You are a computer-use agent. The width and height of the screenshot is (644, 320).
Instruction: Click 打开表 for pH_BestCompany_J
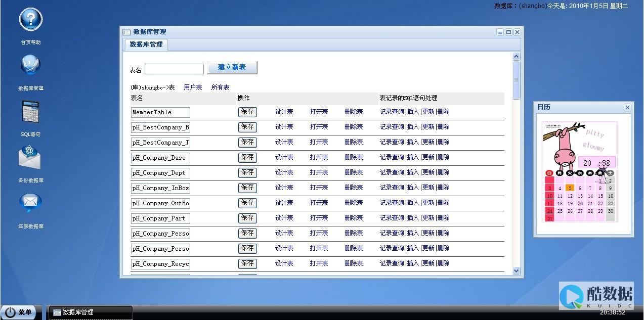319,142
